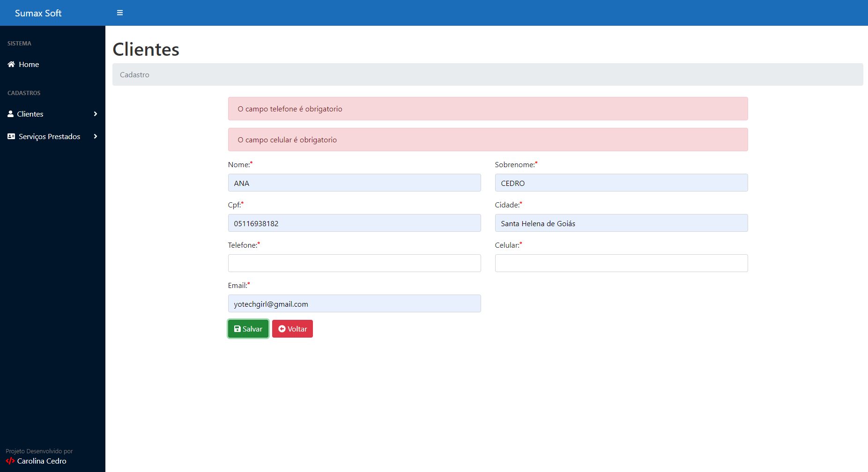Select the Home house icon in sidebar
Image resolution: width=868 pixels, height=472 pixels.
coord(10,64)
